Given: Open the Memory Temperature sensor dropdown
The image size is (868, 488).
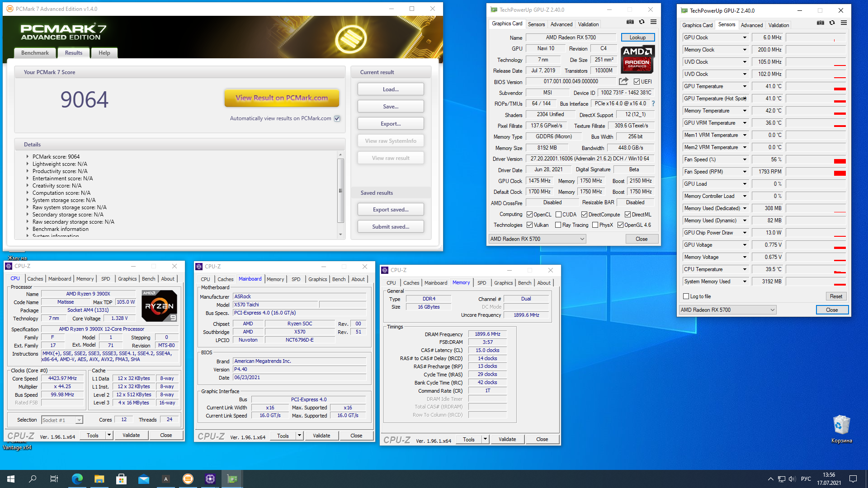Looking at the screenshot, I should pyautogui.click(x=745, y=111).
